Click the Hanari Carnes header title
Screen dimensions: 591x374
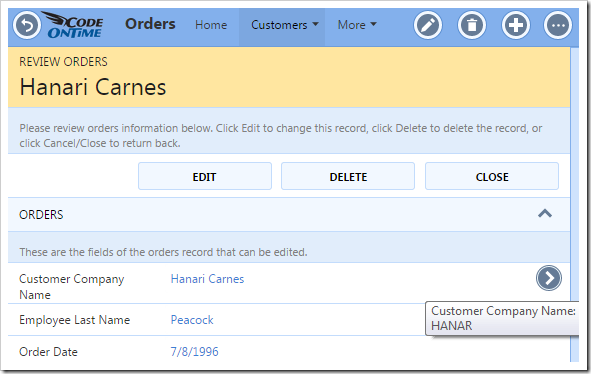(x=93, y=87)
